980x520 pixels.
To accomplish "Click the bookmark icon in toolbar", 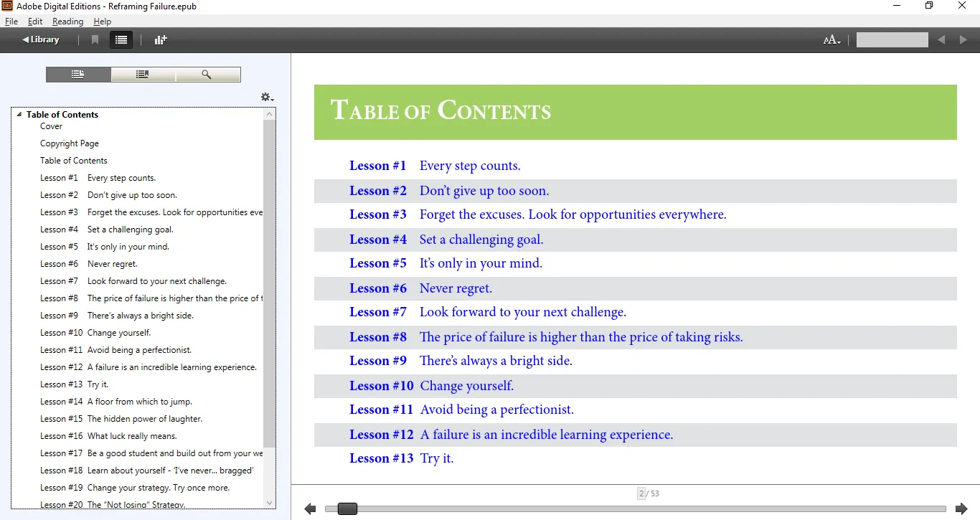I will (x=95, y=40).
